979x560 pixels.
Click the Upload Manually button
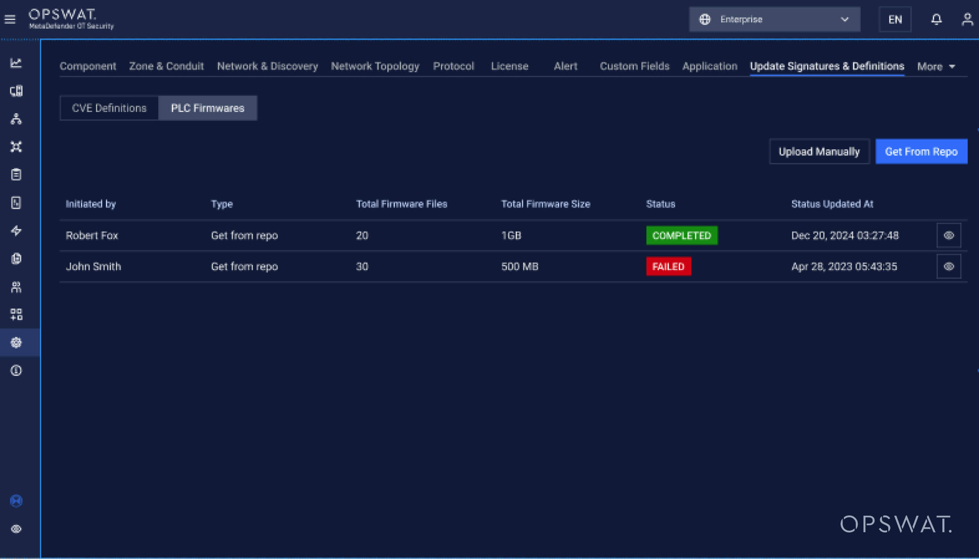[819, 152]
